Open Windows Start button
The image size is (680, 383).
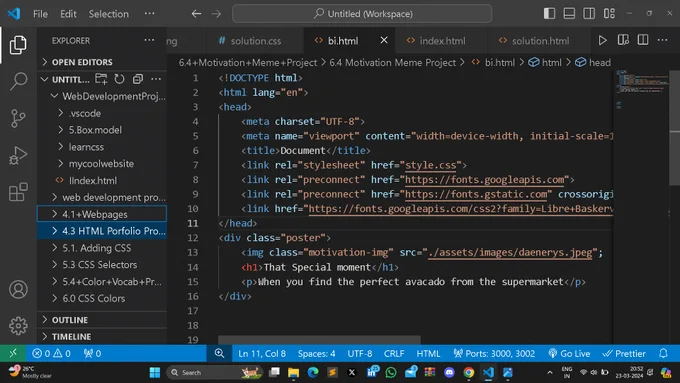coord(155,372)
